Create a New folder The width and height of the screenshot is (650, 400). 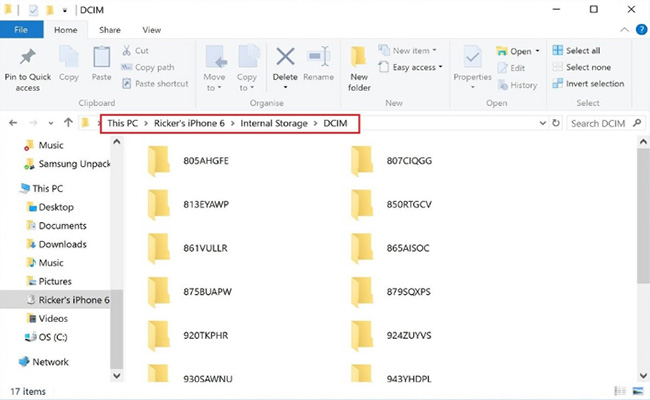point(359,69)
